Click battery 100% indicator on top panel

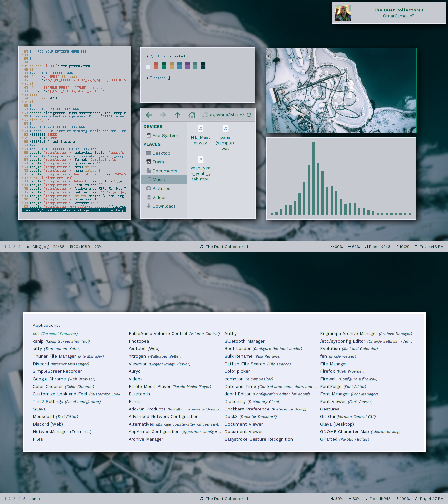pos(403,247)
